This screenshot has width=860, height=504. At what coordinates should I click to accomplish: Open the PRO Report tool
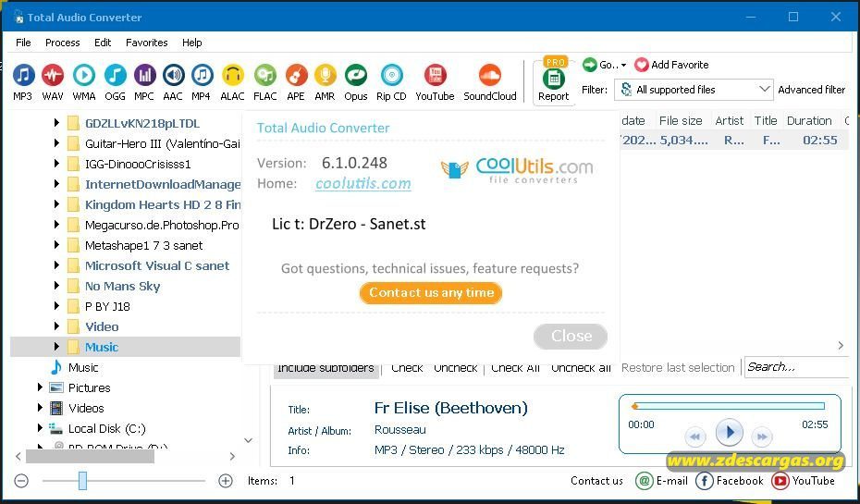[x=554, y=80]
